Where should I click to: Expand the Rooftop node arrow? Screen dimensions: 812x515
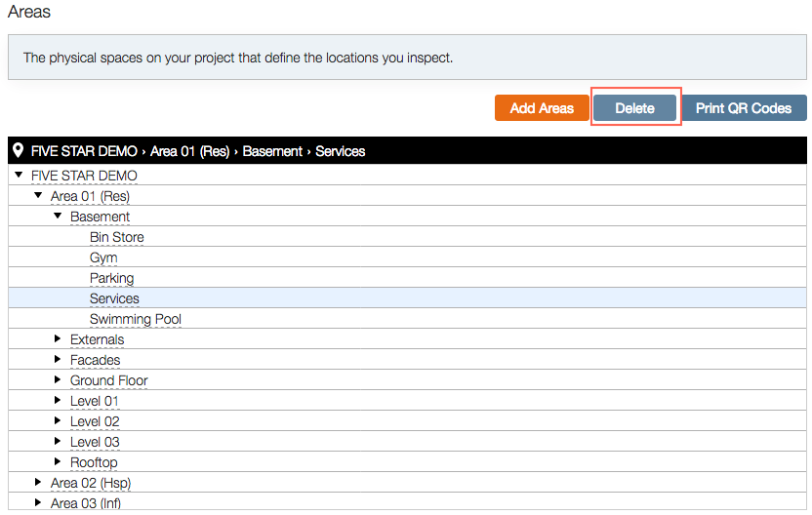(x=58, y=461)
